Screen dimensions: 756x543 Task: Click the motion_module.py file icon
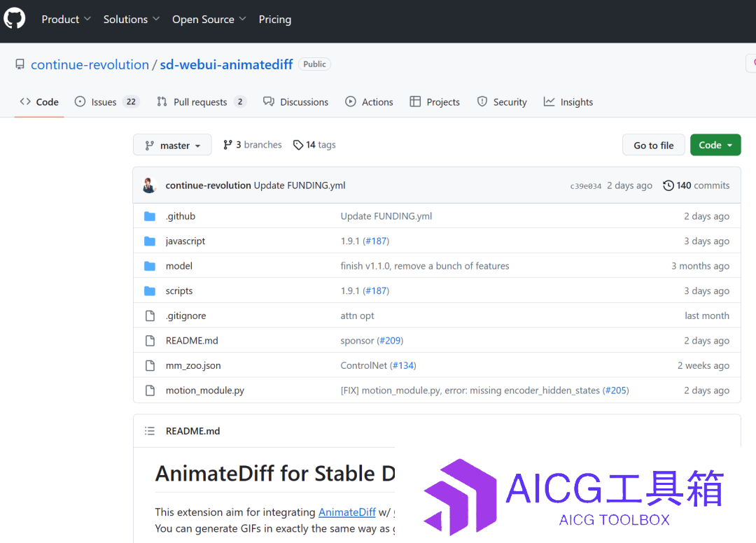(x=150, y=390)
